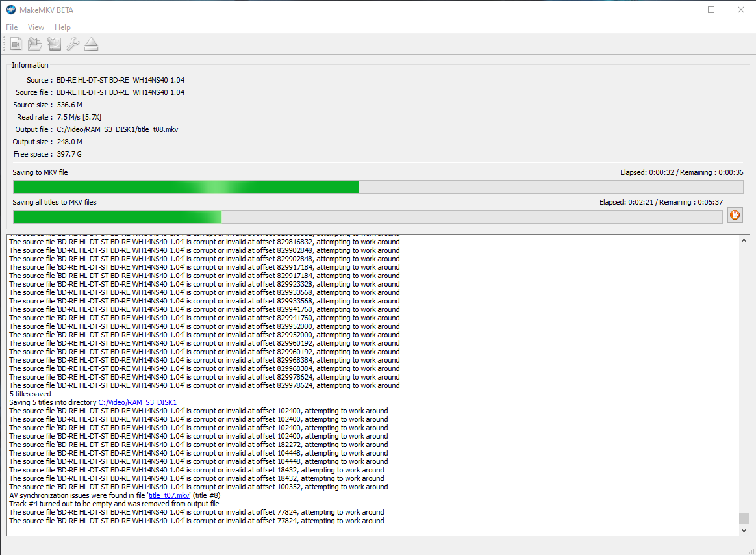Open the View menu
The width and height of the screenshot is (756, 555).
(x=36, y=27)
